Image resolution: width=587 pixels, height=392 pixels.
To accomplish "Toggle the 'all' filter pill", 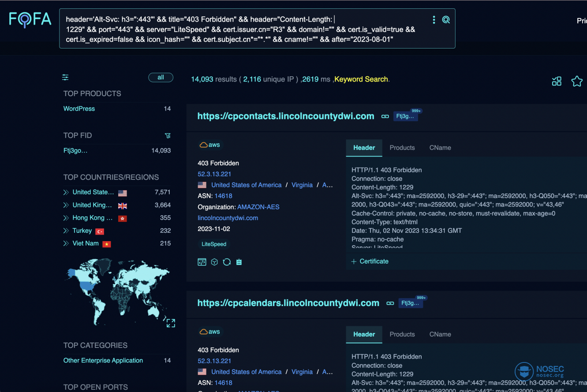I will pos(161,78).
